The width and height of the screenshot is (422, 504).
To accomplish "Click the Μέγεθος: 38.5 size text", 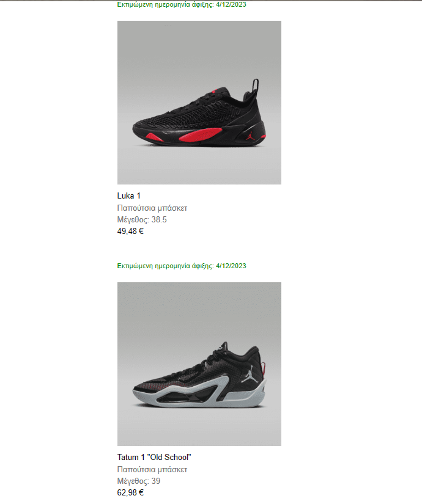I will click(x=142, y=219).
